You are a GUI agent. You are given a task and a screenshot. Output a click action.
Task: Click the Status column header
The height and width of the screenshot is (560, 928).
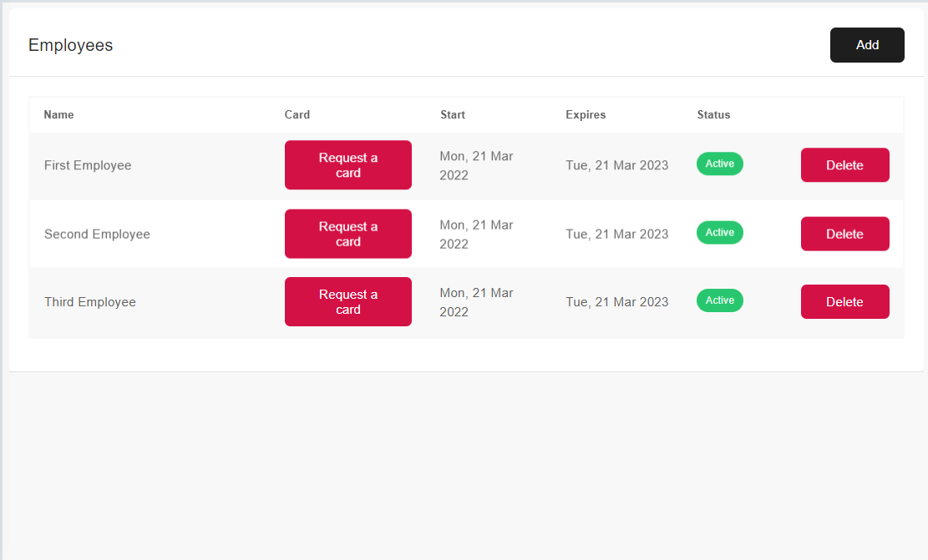point(713,115)
